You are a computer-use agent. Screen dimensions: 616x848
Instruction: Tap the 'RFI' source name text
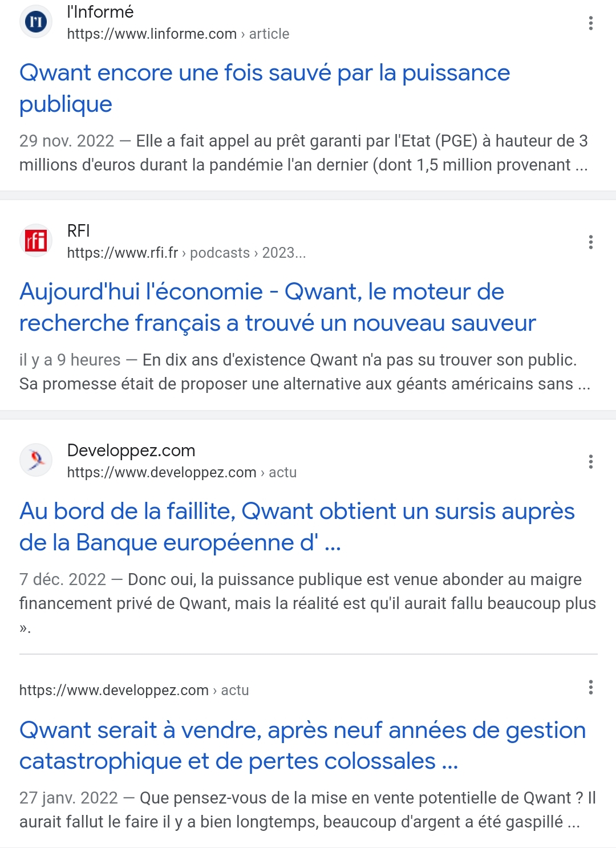click(78, 231)
